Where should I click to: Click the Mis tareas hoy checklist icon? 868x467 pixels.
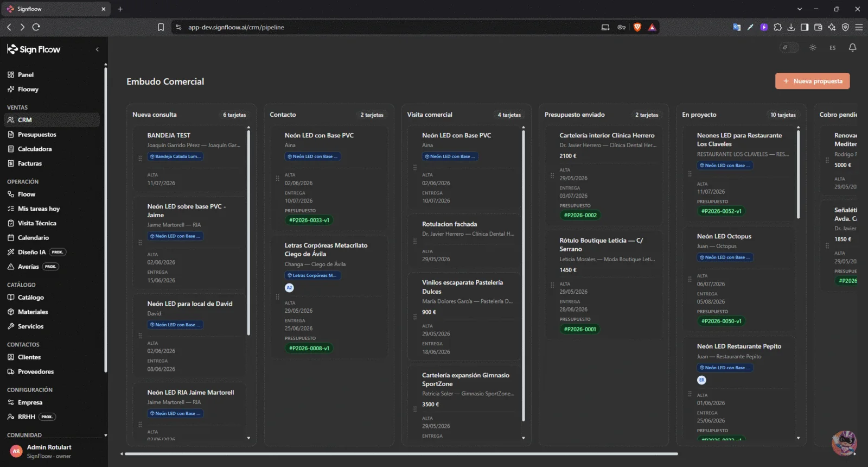pos(11,209)
